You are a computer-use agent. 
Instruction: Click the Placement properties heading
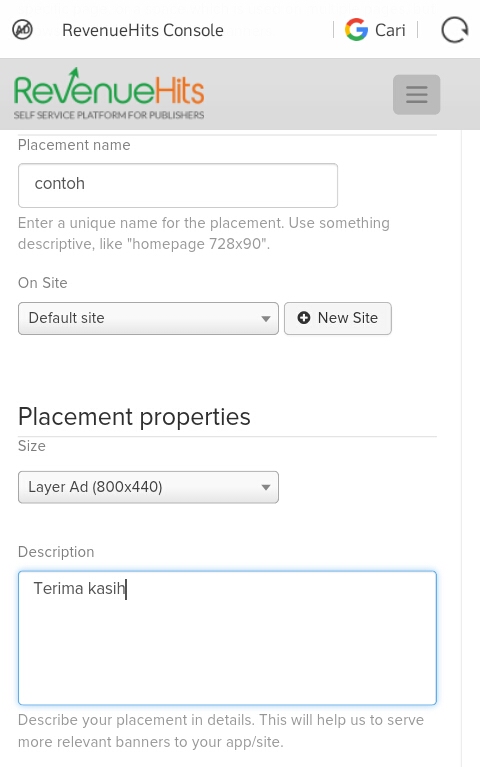pos(134,417)
